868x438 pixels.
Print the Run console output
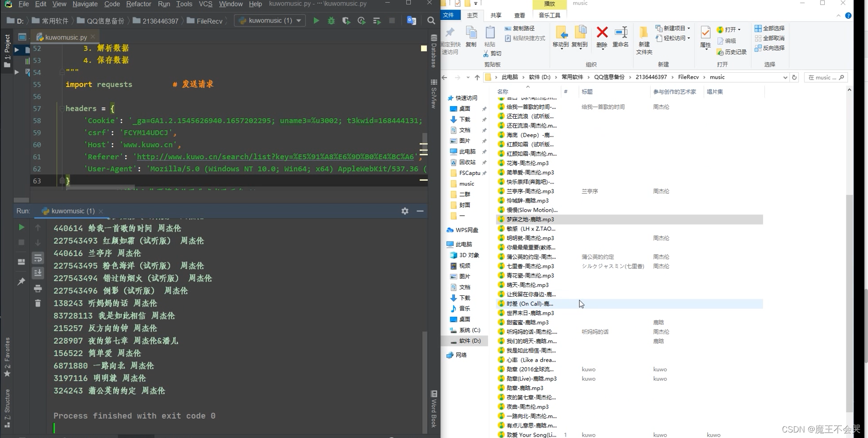(38, 288)
